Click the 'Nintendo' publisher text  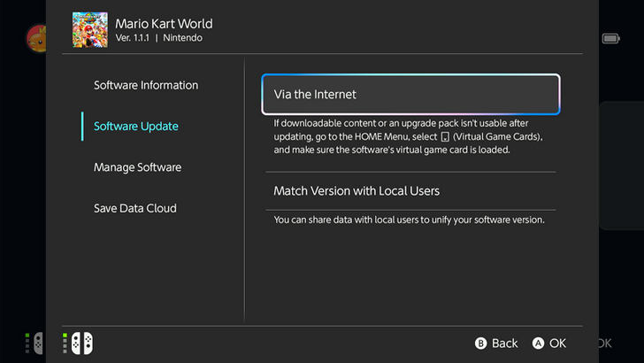pos(183,38)
